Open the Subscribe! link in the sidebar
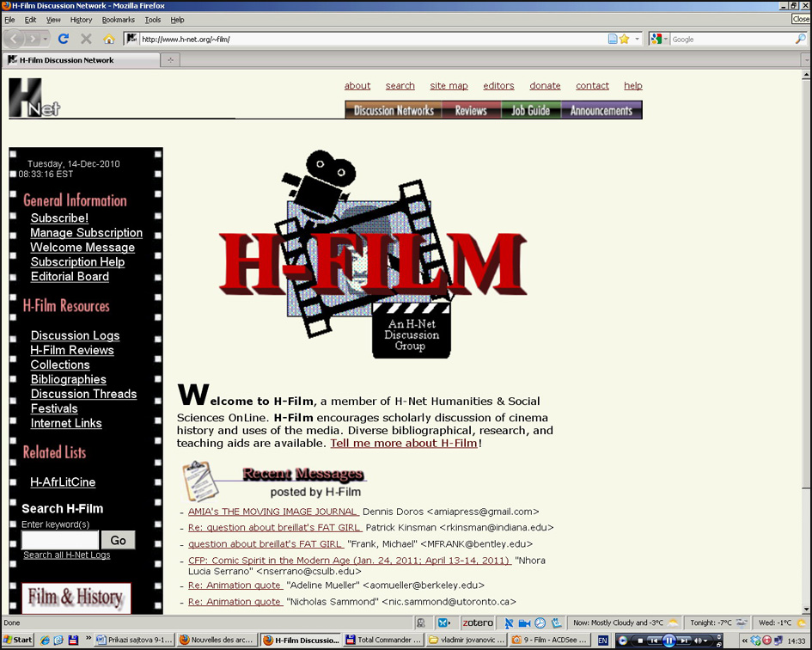812x650 pixels. tap(59, 218)
